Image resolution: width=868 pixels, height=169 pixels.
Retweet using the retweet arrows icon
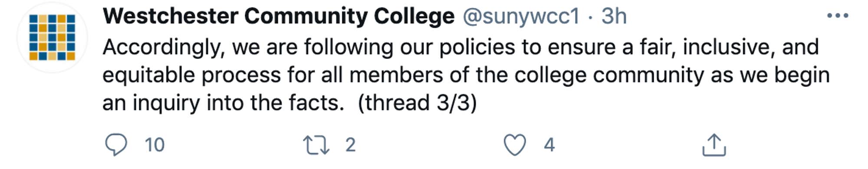click(x=316, y=145)
